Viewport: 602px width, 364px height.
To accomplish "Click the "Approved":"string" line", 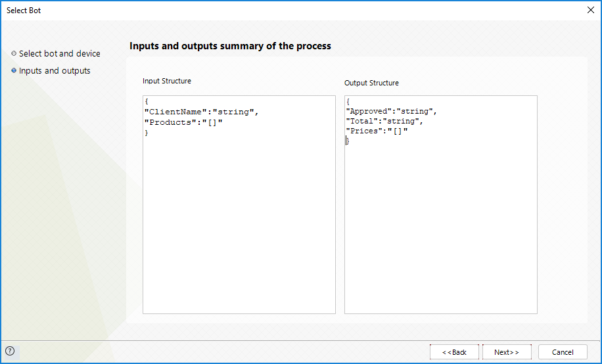I will pos(392,111).
